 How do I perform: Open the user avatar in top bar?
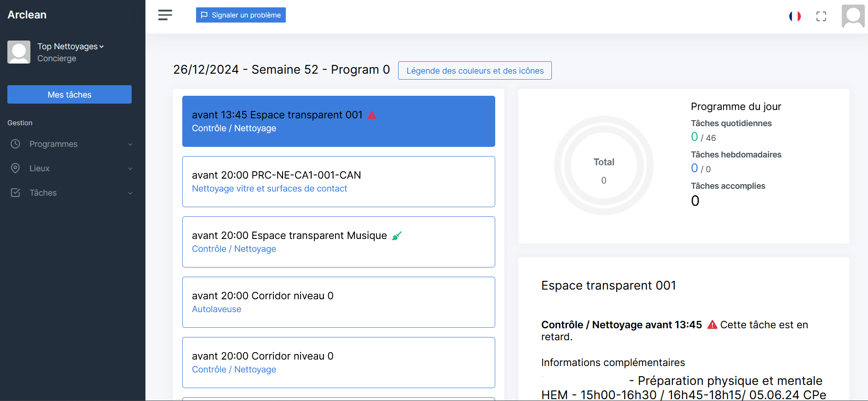[x=853, y=16]
